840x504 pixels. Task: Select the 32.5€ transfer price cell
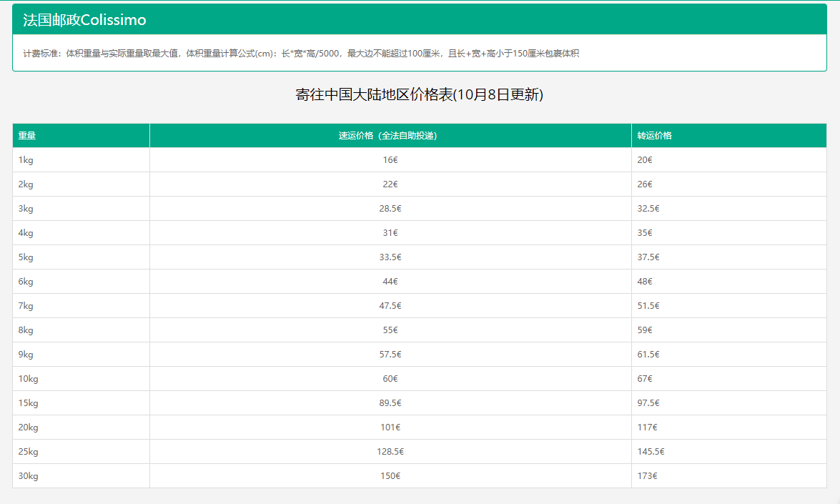click(729, 208)
